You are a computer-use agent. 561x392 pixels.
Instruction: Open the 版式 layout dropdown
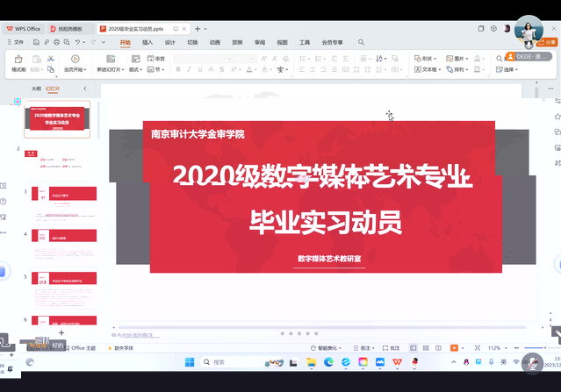click(135, 69)
